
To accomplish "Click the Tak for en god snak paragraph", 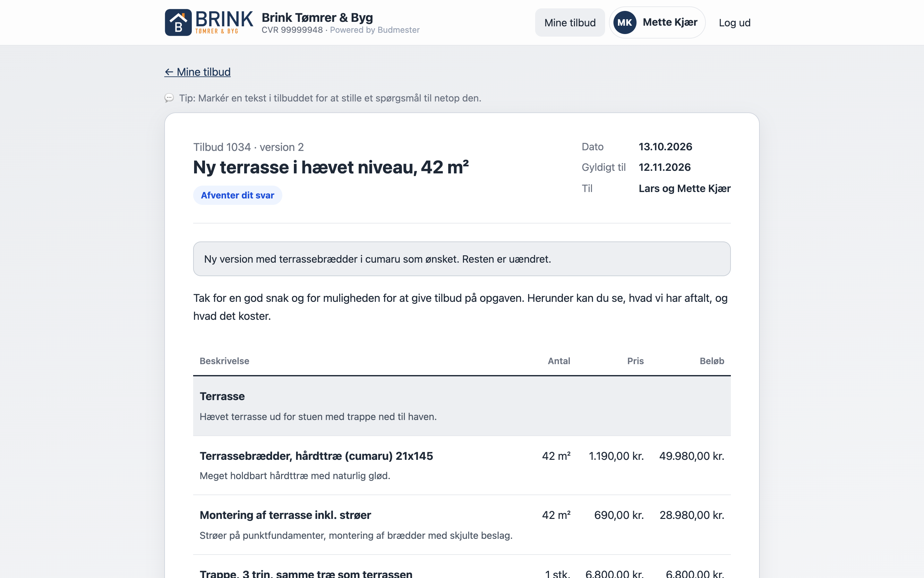I will [460, 307].
